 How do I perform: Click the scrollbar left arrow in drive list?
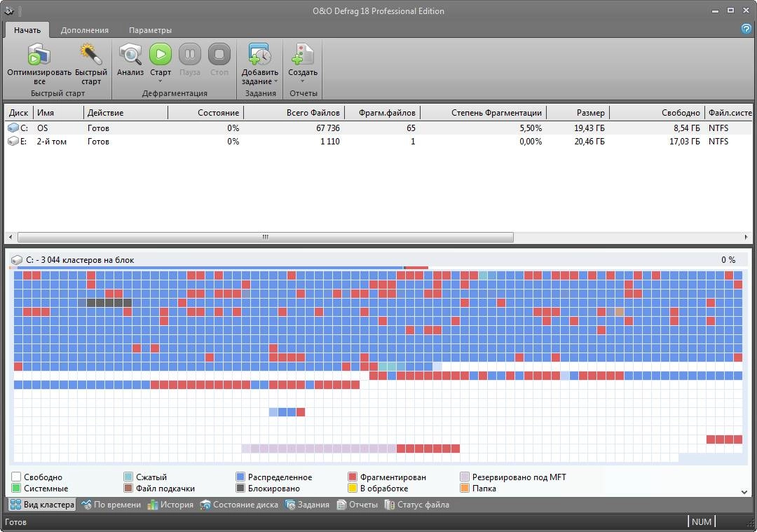pos(11,237)
